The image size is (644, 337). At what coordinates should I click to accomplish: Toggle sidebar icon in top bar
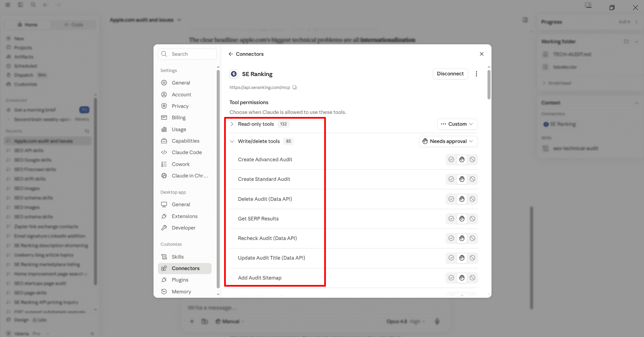click(21, 5)
